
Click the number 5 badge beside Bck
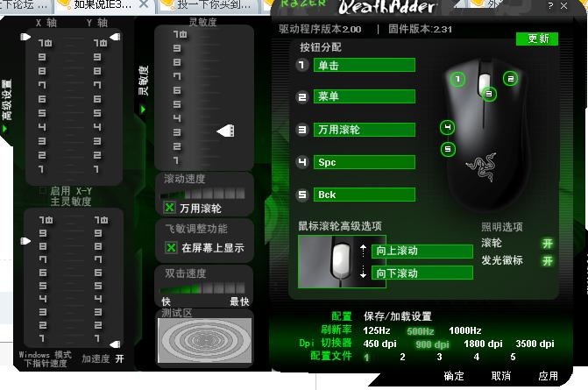tap(301, 195)
